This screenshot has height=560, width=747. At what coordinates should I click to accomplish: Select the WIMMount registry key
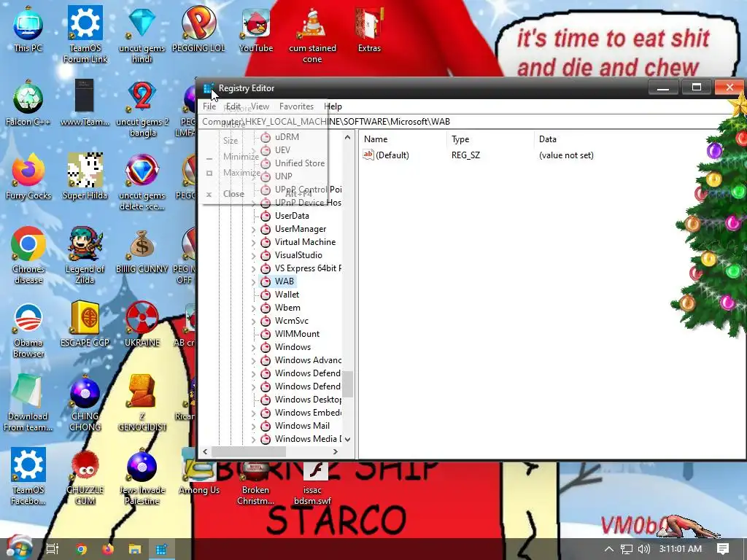pos(297,334)
